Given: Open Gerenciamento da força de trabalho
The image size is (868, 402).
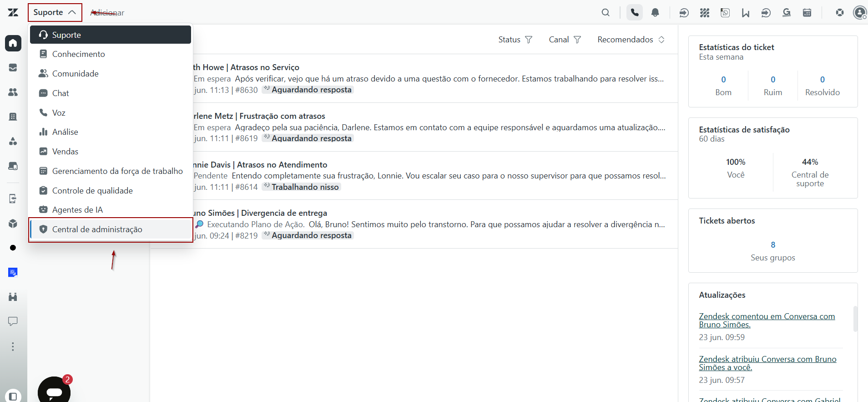Looking at the screenshot, I should click(x=111, y=171).
